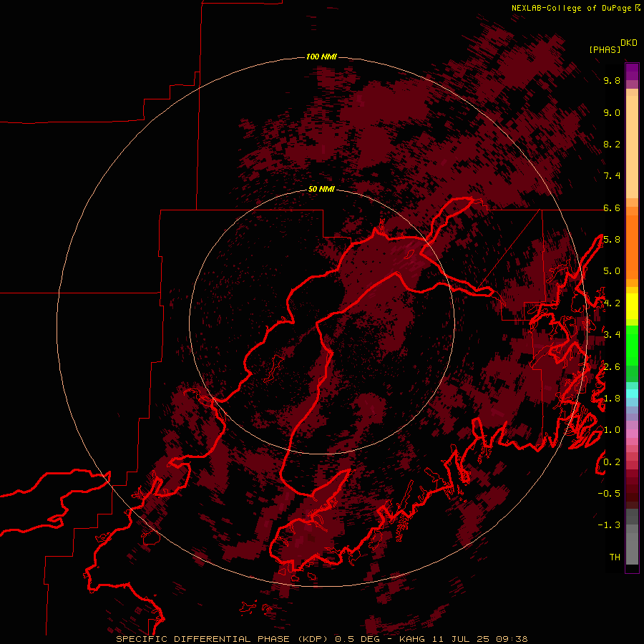The image size is (644, 644).
Task: Click the 2.6 value on the color scale
Action: (x=612, y=367)
